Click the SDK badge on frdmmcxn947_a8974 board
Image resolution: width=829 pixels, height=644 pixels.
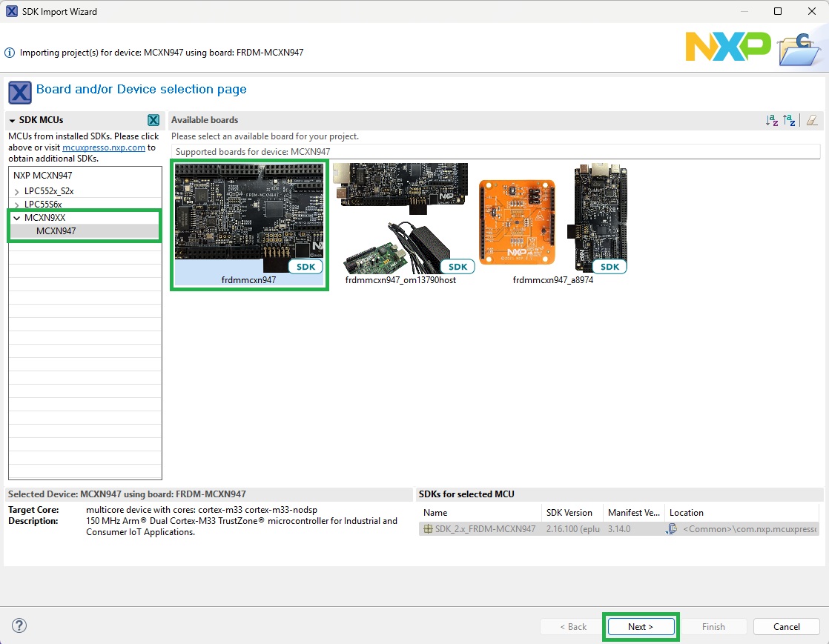[x=610, y=266]
